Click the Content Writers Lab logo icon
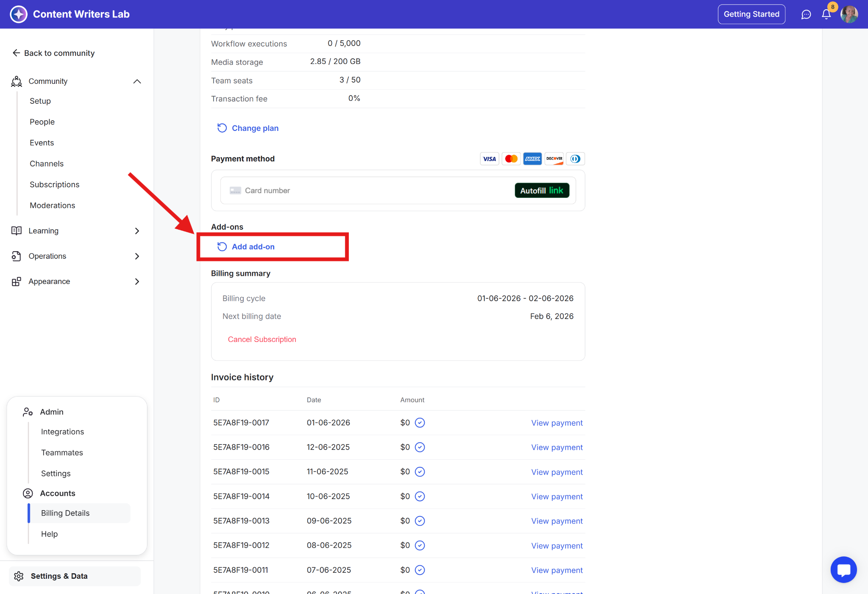 pyautogui.click(x=19, y=14)
